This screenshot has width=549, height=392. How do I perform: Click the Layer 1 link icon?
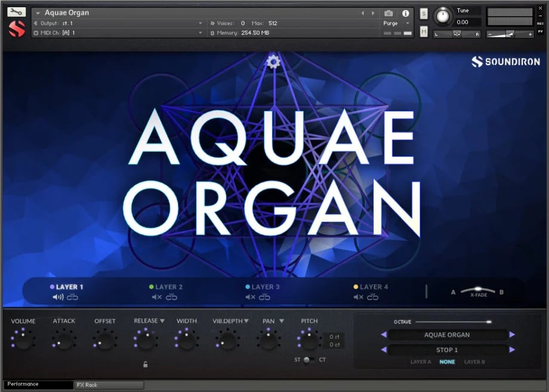click(72, 297)
